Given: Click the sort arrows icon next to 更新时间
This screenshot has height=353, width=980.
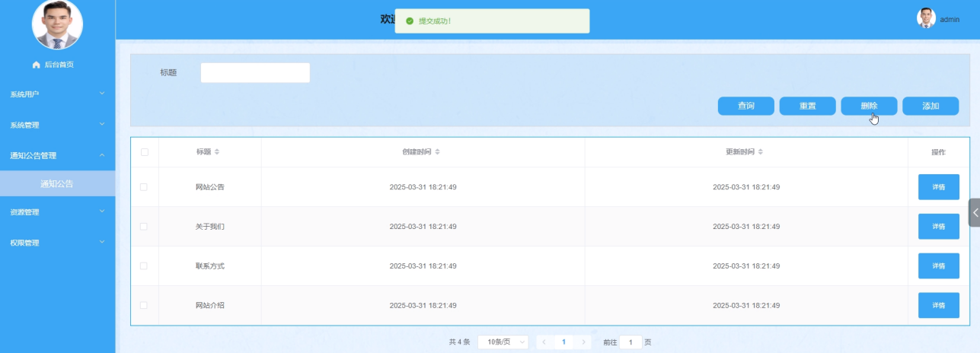Looking at the screenshot, I should (x=761, y=152).
